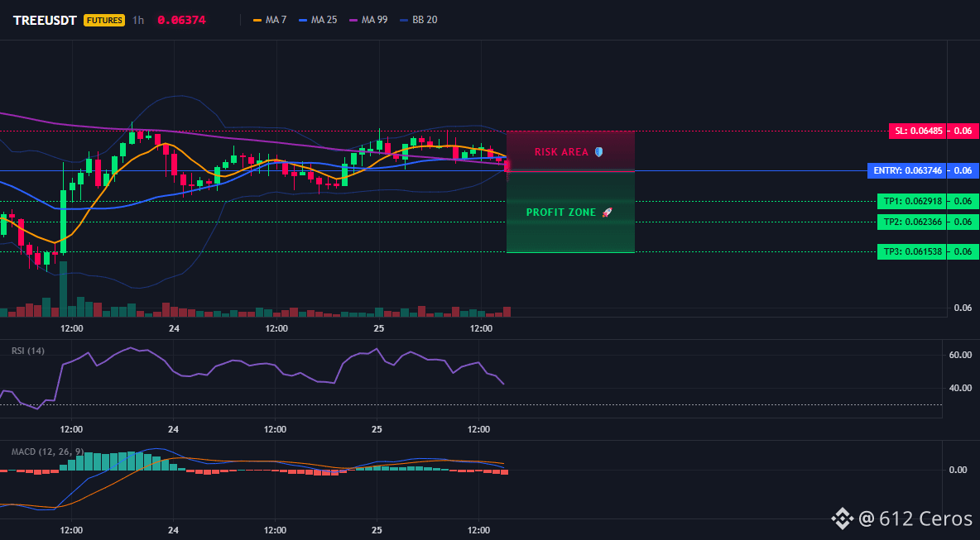Viewport: 980px width, 540px height.
Task: Toggle the MA 25 blue legend item
Action: 318,20
